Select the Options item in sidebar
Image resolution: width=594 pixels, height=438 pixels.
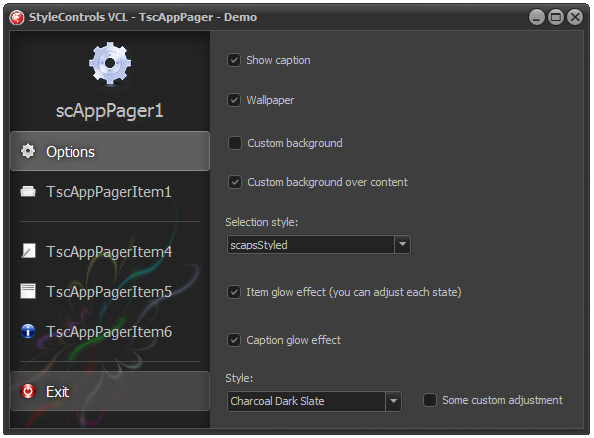pyautogui.click(x=110, y=151)
